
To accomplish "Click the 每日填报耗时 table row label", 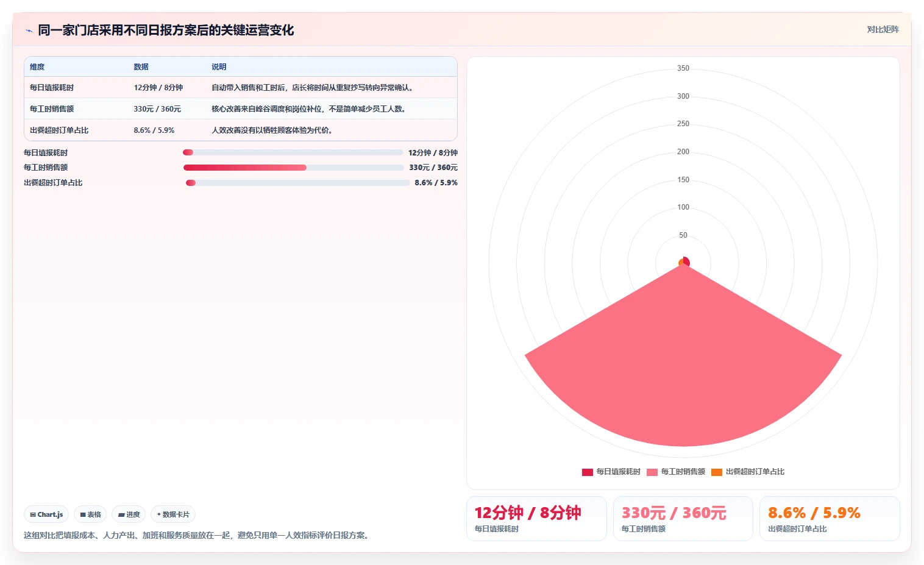I will (x=52, y=88).
